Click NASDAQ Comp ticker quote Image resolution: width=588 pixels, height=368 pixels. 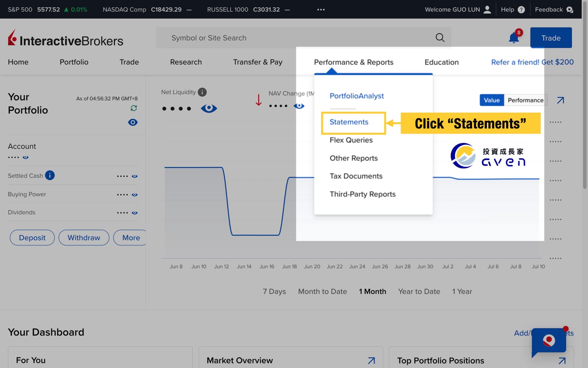[x=147, y=9]
